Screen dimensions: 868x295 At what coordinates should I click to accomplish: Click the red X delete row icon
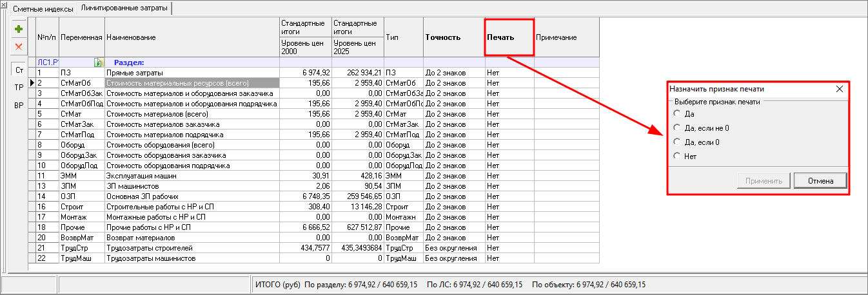[19, 46]
